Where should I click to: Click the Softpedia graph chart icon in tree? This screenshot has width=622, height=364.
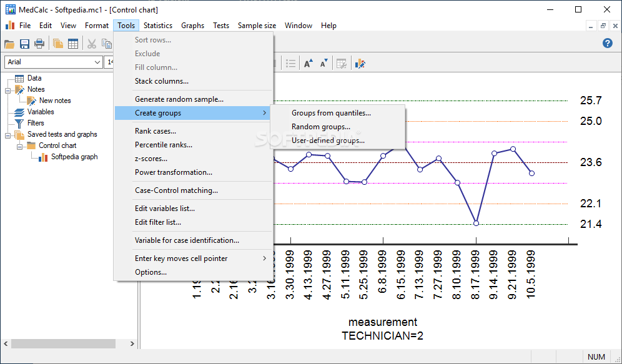(43, 157)
